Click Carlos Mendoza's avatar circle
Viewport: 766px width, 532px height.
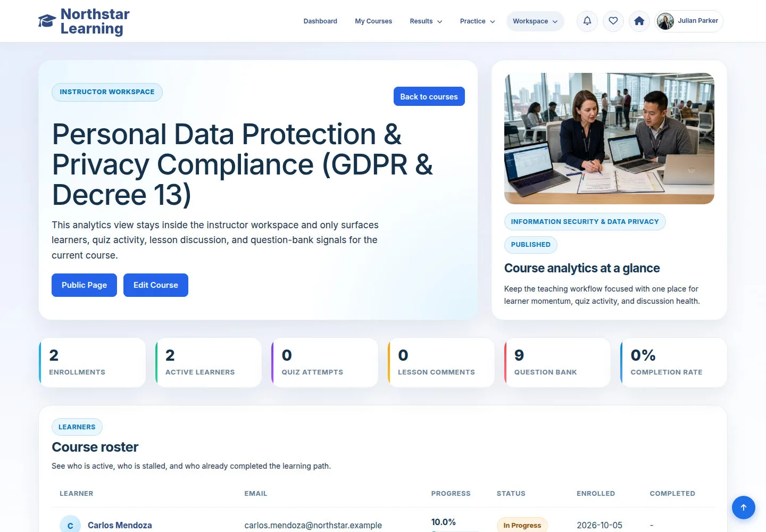coord(70,525)
